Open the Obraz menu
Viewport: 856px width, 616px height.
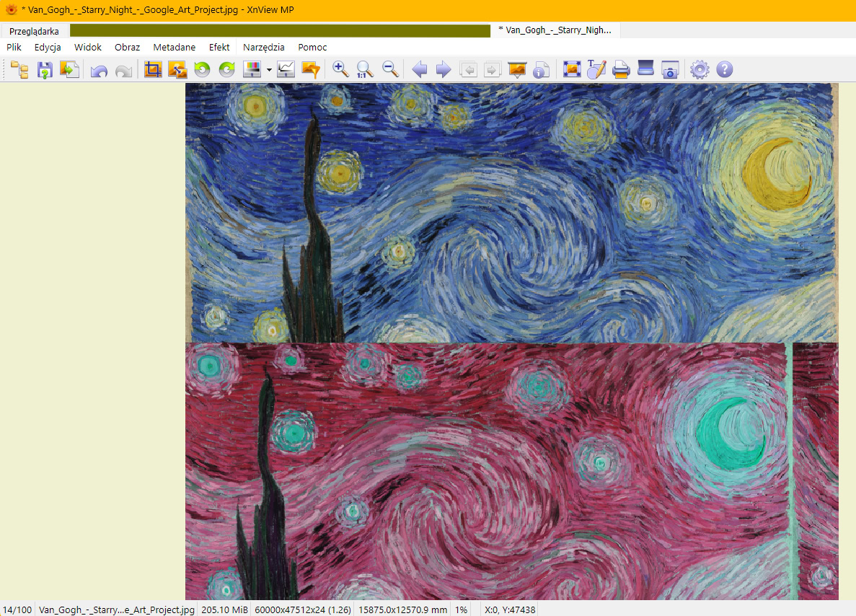pos(127,48)
